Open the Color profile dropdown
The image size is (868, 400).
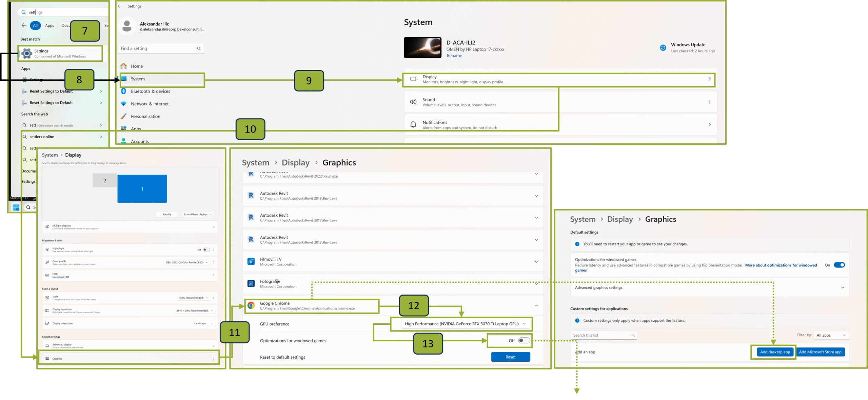(x=187, y=262)
